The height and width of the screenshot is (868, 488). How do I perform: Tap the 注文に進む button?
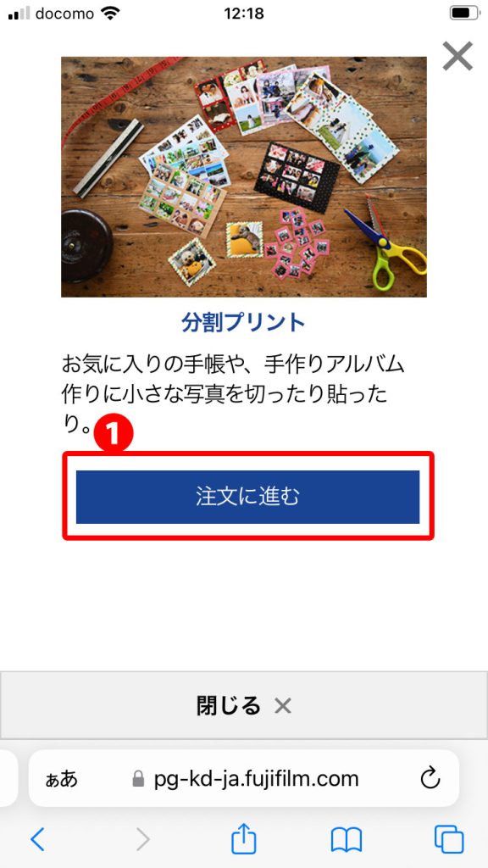click(x=247, y=497)
